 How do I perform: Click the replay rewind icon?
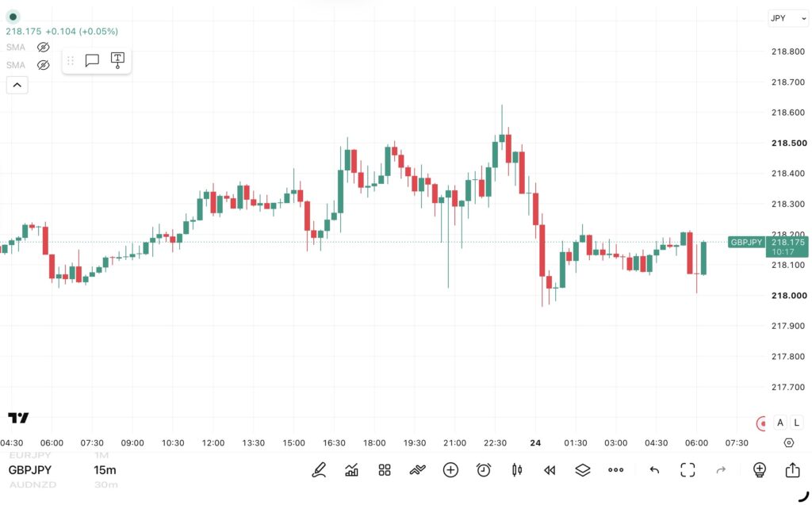(x=550, y=470)
